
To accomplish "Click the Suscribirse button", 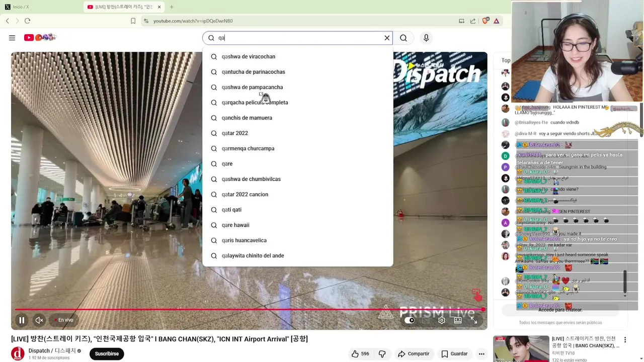I will pos(107,354).
